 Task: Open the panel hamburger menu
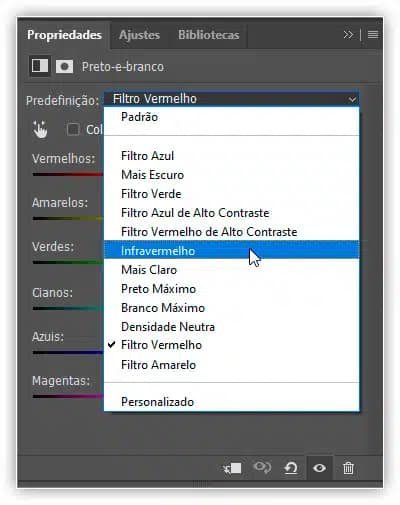[373, 34]
